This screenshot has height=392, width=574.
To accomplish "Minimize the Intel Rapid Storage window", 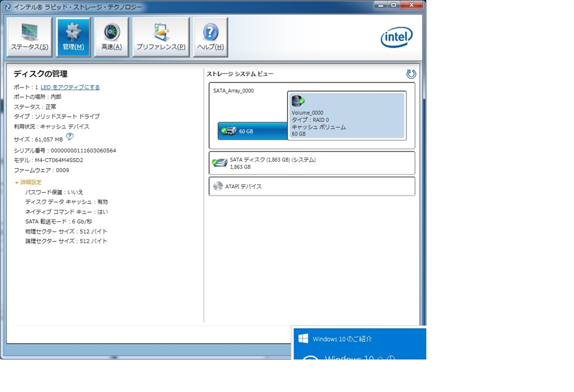I will click(381, 5).
